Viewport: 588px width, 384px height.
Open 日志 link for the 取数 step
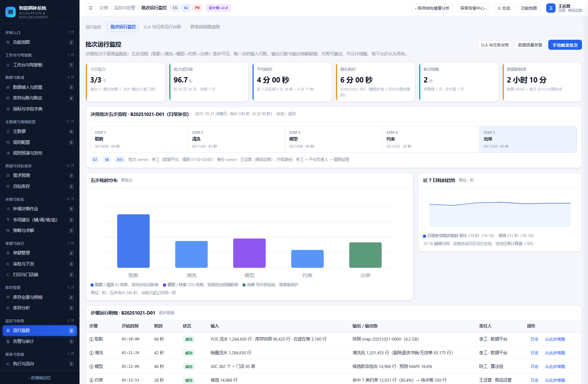534,339
